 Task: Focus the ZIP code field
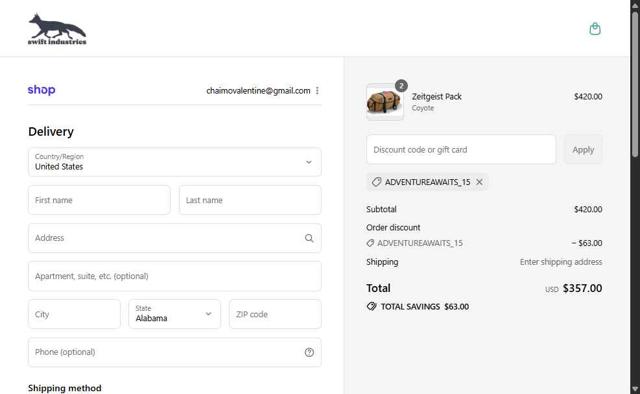click(275, 314)
